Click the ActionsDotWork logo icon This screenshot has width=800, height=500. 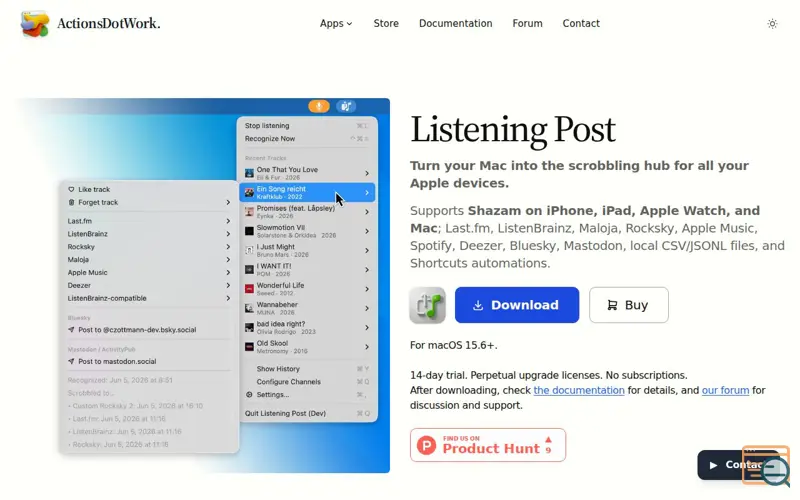35,23
